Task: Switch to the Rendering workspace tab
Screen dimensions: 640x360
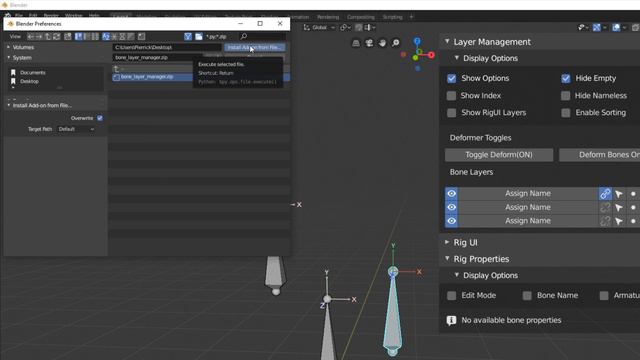Action: pos(328,17)
